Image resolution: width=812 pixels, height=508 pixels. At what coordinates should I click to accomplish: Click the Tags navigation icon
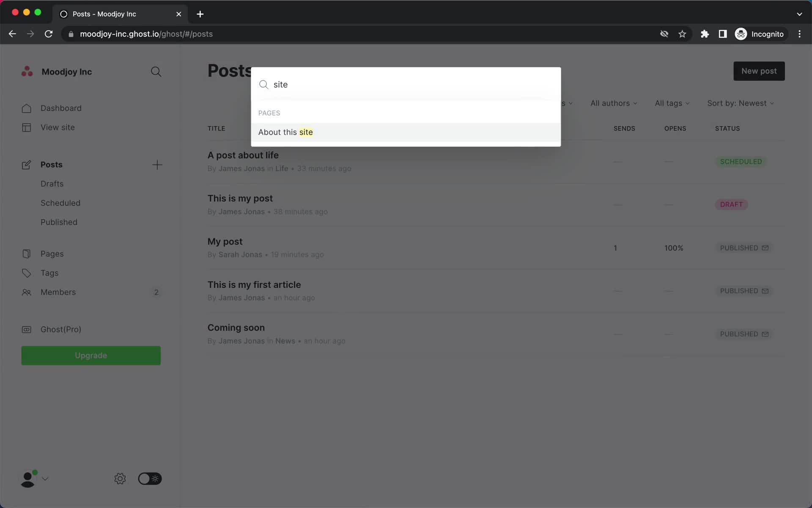(25, 273)
